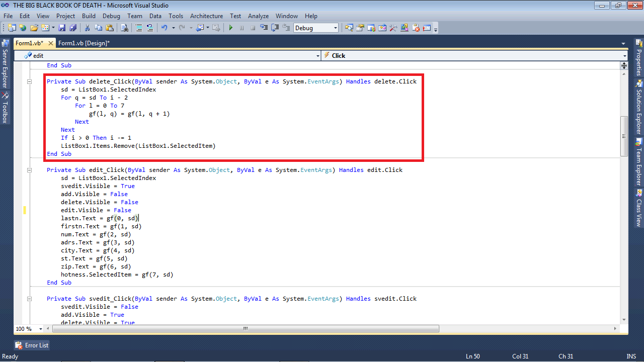Collapse the svedit_Click sub outline
The width and height of the screenshot is (644, 362).
(x=29, y=299)
